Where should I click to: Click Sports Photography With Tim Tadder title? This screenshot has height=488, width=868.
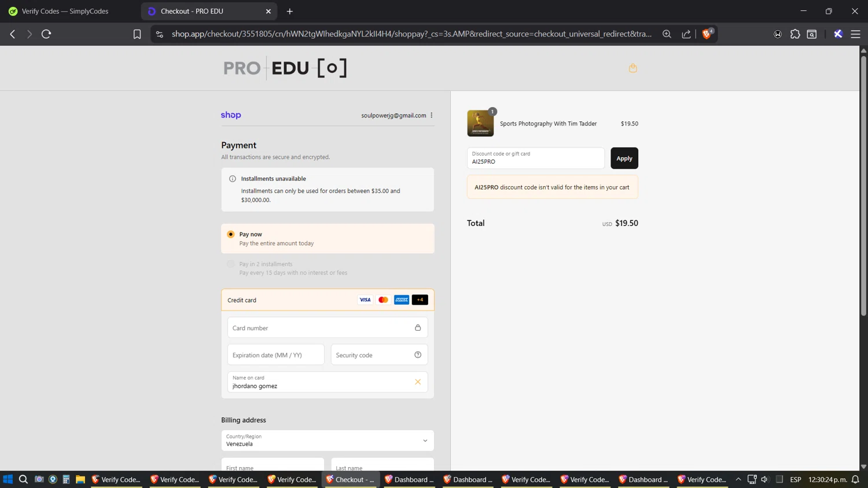pyautogui.click(x=548, y=124)
